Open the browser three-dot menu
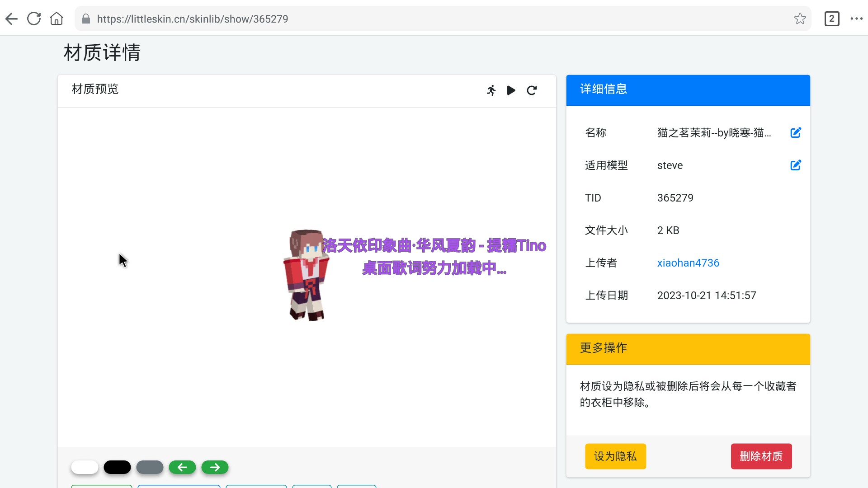Screen dimensions: 868x488 pyautogui.click(x=857, y=19)
